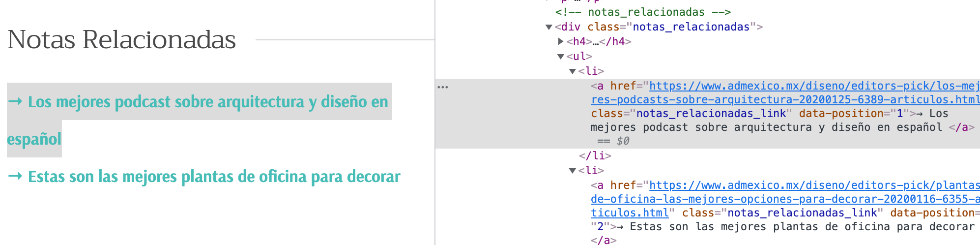Viewport: 980px width, 245px height.
Task: Expand the collapsed h4 element
Action: tap(561, 42)
